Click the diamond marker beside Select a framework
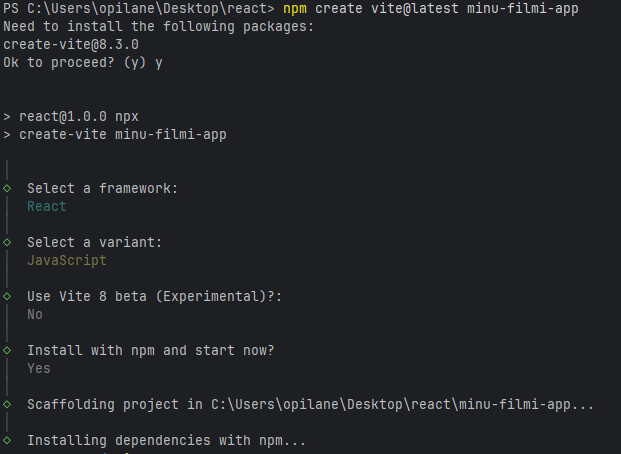The width and height of the screenshot is (621, 454). tap(7, 188)
